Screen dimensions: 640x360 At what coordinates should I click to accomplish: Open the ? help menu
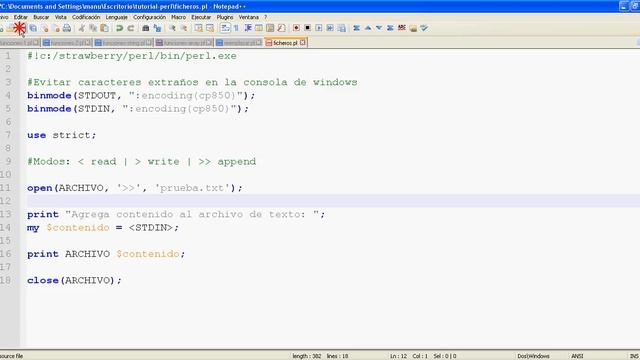tap(265, 17)
